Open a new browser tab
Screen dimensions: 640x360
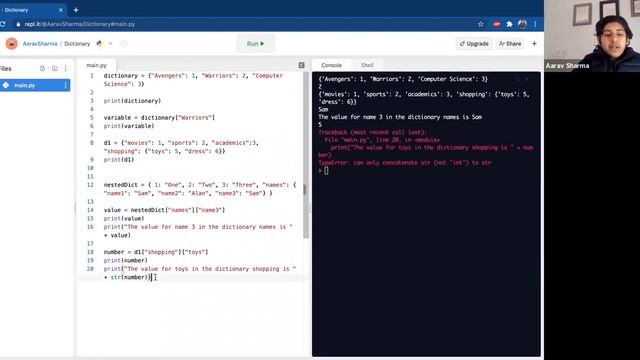tap(76, 10)
